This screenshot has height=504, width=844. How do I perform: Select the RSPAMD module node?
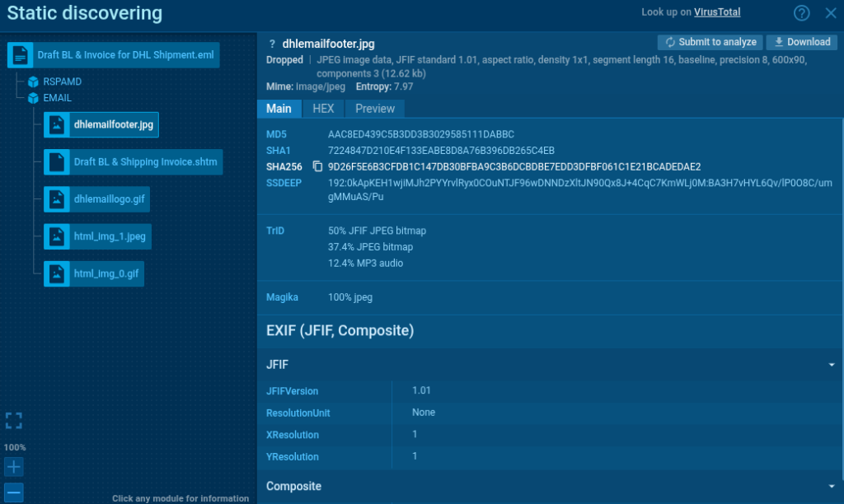tap(62, 82)
